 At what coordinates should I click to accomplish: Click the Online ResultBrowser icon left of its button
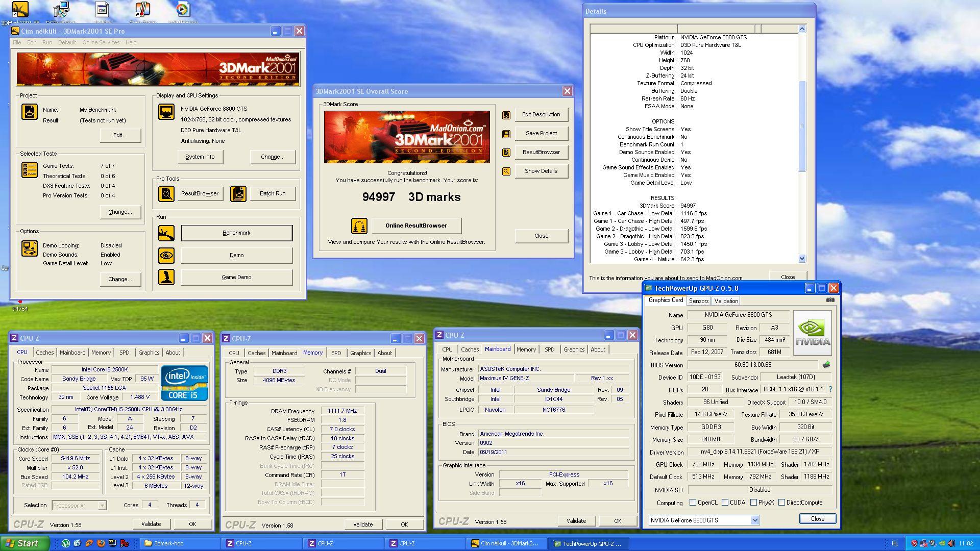(x=359, y=226)
